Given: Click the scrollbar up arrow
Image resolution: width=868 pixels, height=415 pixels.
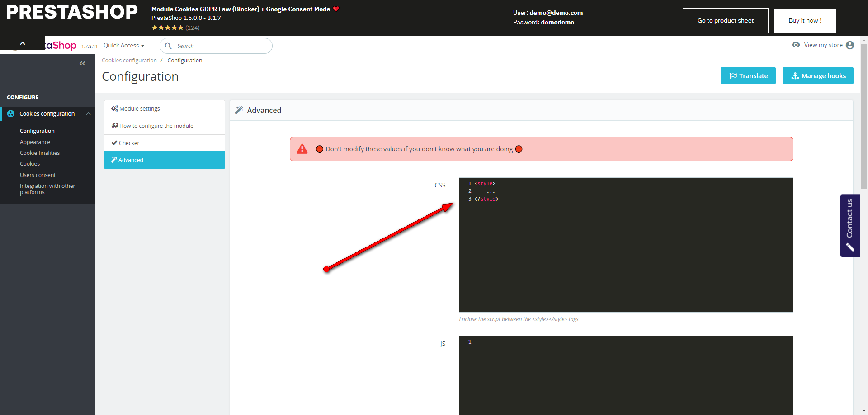Looking at the screenshot, I should [864, 40].
